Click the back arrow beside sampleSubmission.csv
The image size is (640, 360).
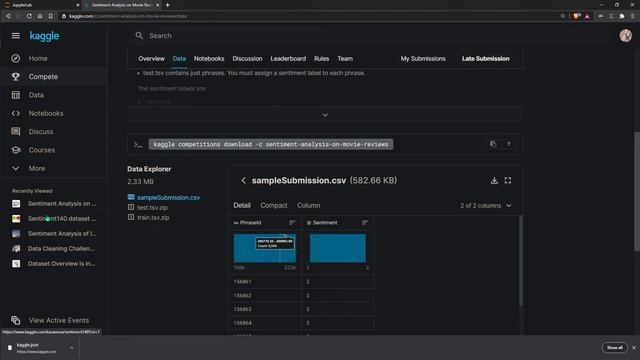click(x=243, y=180)
